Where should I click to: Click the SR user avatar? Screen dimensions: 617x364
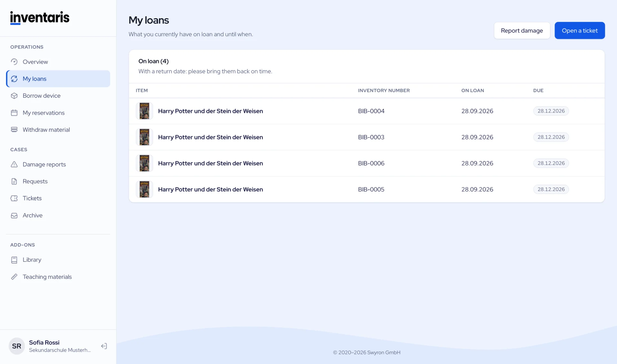(17, 346)
